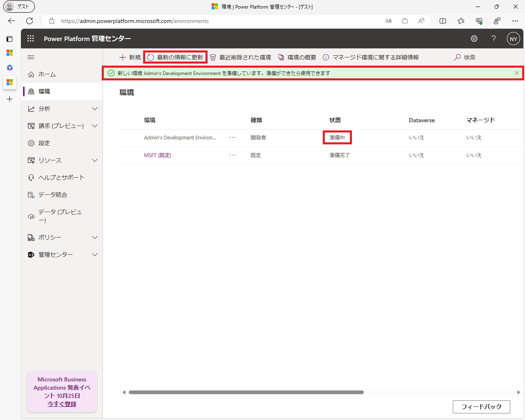This screenshot has width=525, height=420.
Task: Expand the 分析 menu chevron
Action: [95, 109]
